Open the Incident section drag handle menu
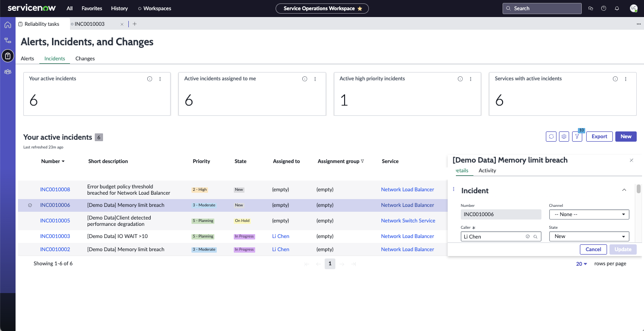644x331 pixels. [x=453, y=189]
